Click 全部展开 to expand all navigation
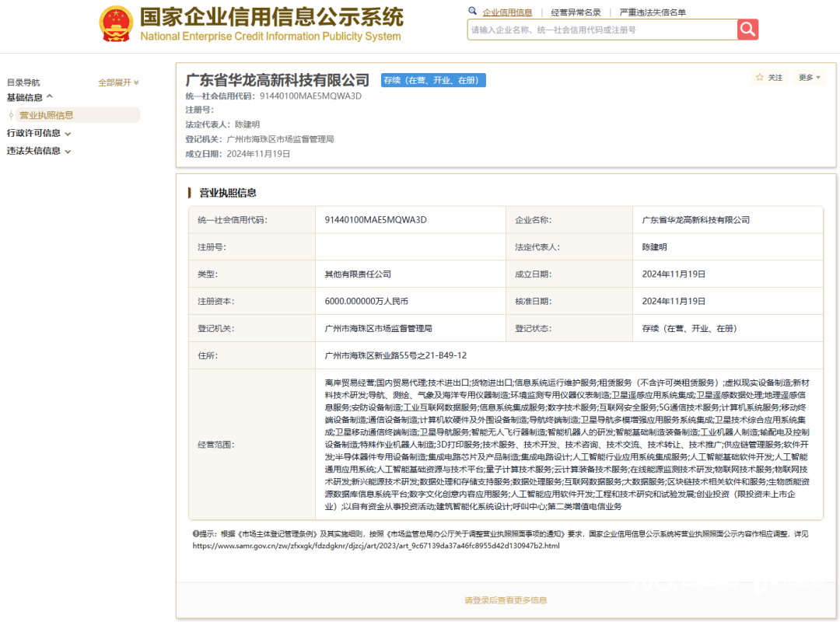840x622 pixels. (x=118, y=82)
